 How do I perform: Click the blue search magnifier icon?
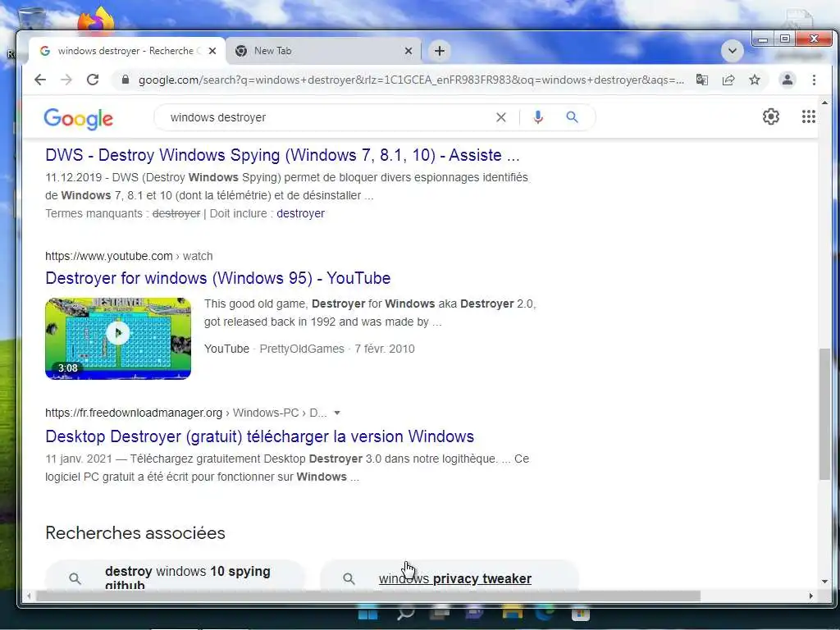click(x=572, y=116)
